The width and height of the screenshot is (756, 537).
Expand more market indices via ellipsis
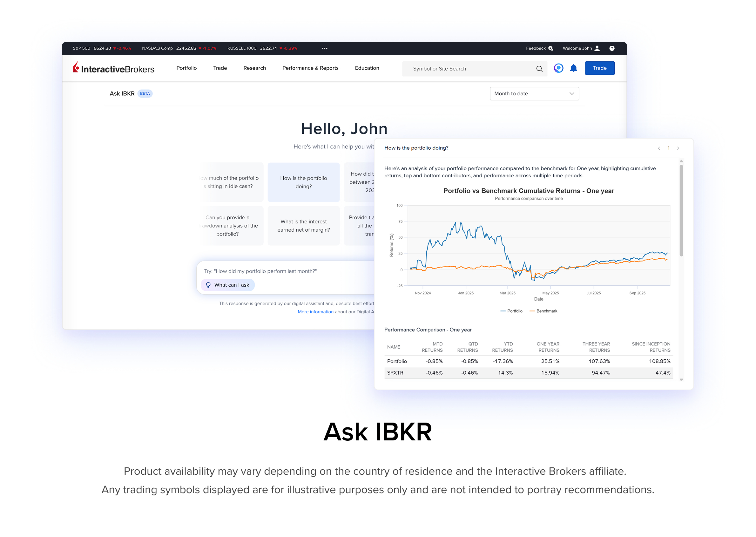[325, 48]
